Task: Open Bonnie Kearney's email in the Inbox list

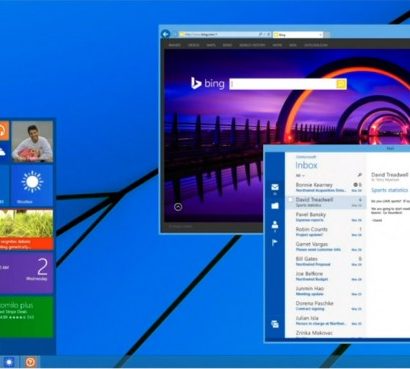Action: [325, 187]
